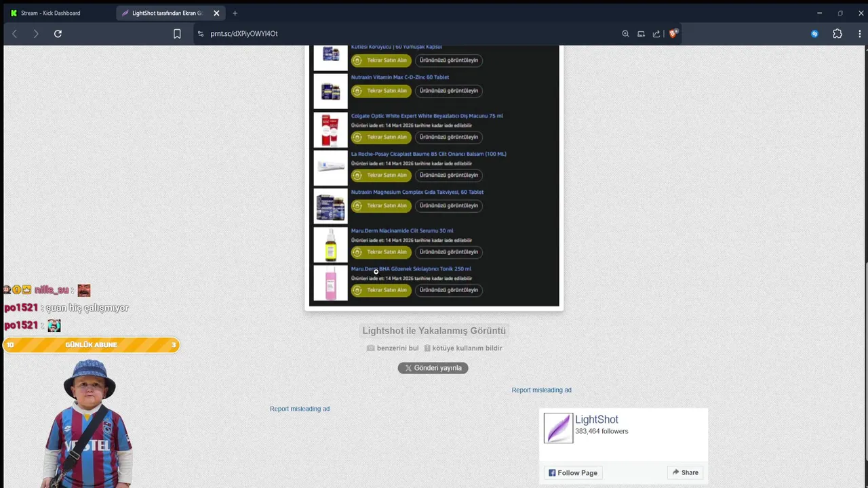
Task: Open Nutraxin Magnesium Complex product title
Action: 417,192
